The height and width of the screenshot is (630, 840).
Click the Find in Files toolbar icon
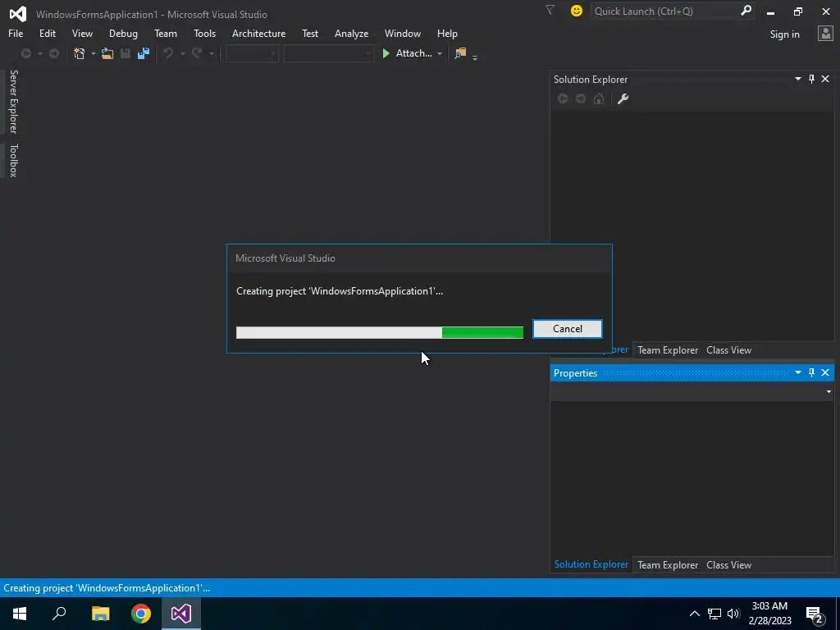click(x=460, y=53)
